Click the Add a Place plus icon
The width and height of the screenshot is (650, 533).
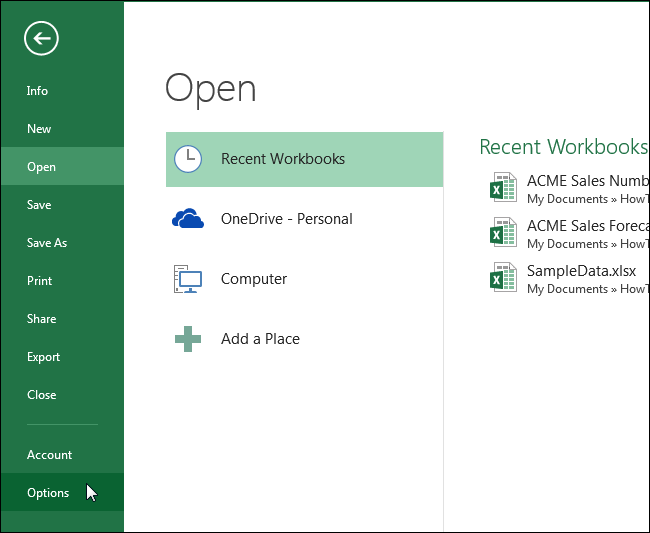point(188,339)
